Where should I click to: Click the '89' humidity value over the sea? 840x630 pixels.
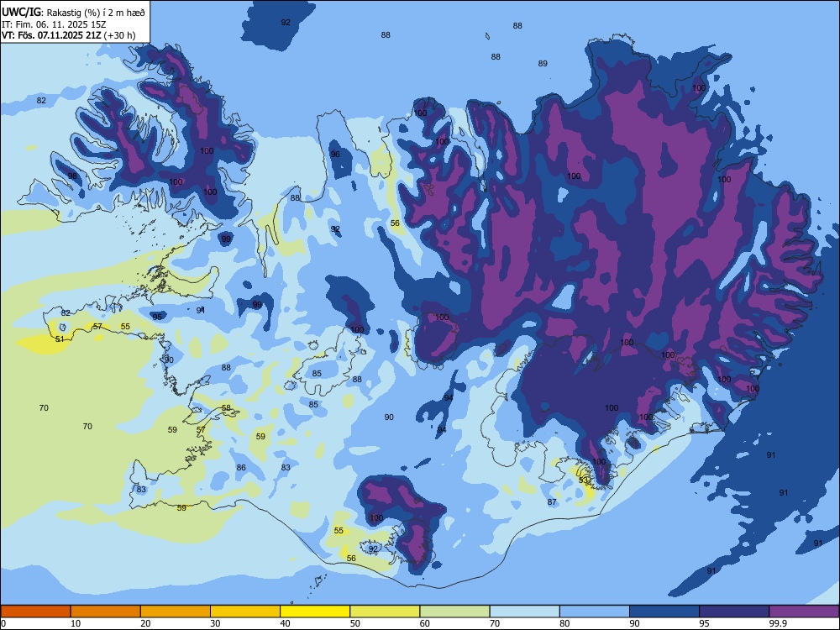tap(543, 63)
